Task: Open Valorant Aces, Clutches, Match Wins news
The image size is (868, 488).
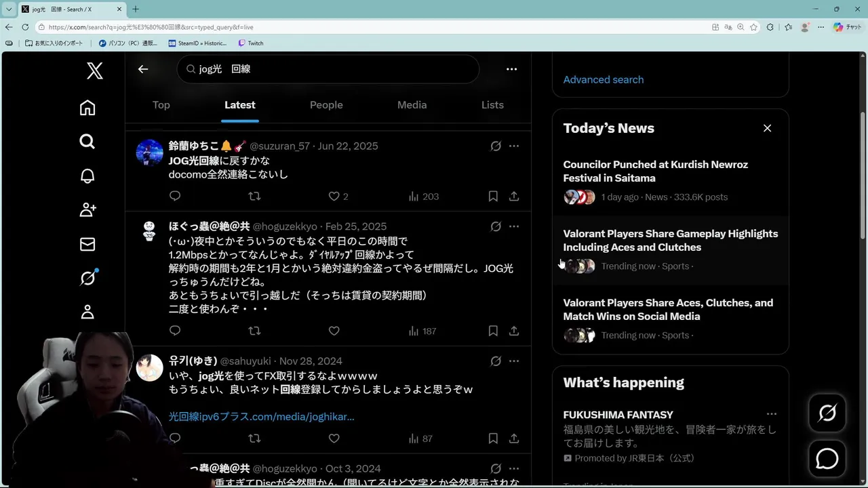Action: click(671, 319)
